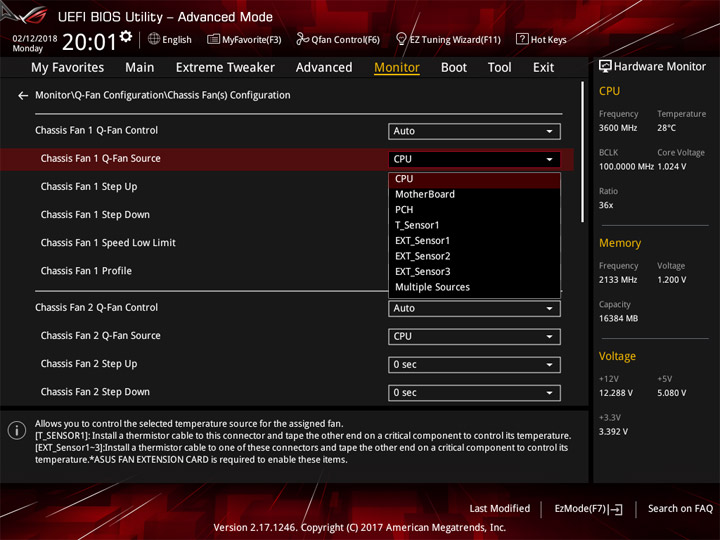Click the breadcrumb path text
This screenshot has height=540, width=720.
click(163, 96)
